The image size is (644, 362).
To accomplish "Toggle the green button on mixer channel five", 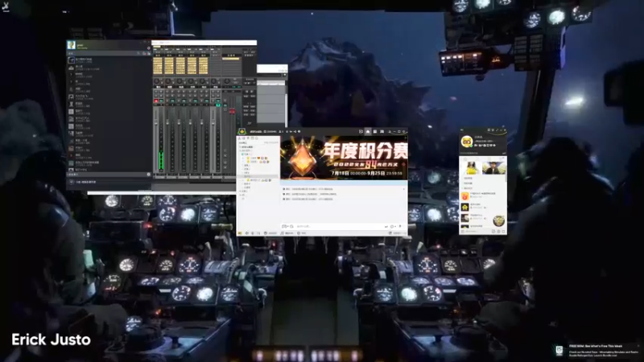I will [x=208, y=101].
